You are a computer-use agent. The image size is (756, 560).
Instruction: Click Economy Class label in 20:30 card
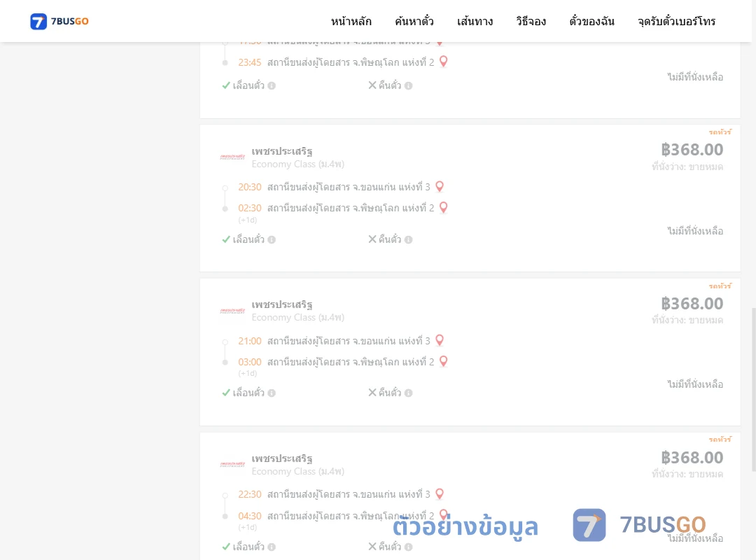[298, 164]
